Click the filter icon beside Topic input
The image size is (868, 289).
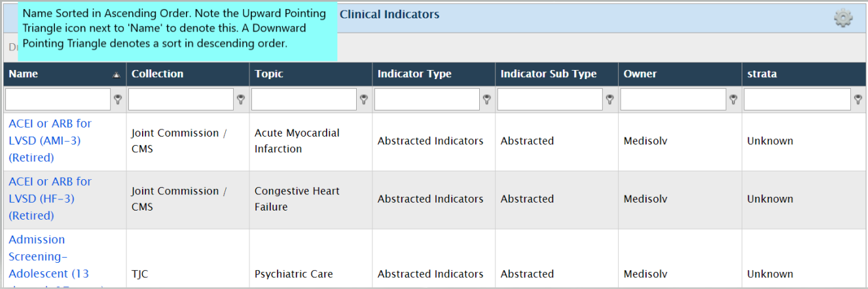coord(364,99)
